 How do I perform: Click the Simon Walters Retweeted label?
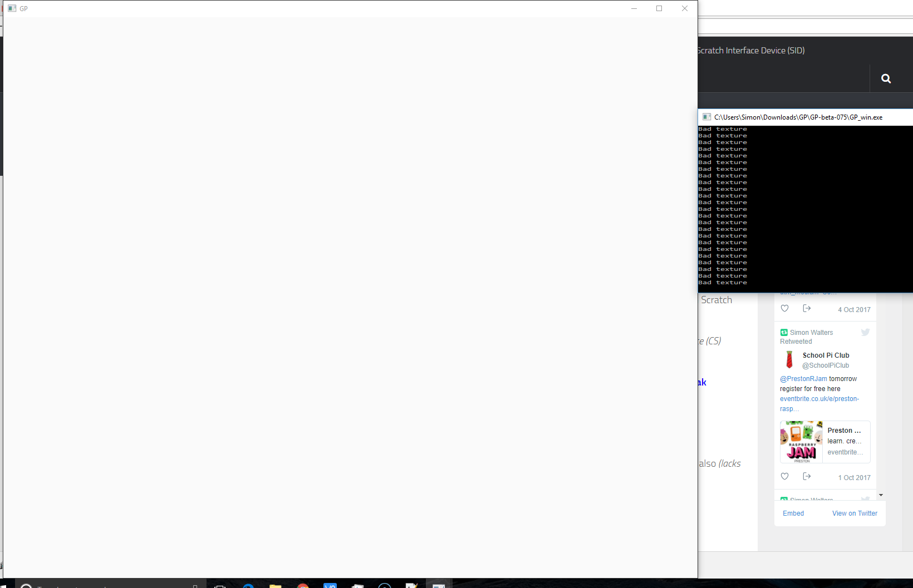pyautogui.click(x=807, y=337)
